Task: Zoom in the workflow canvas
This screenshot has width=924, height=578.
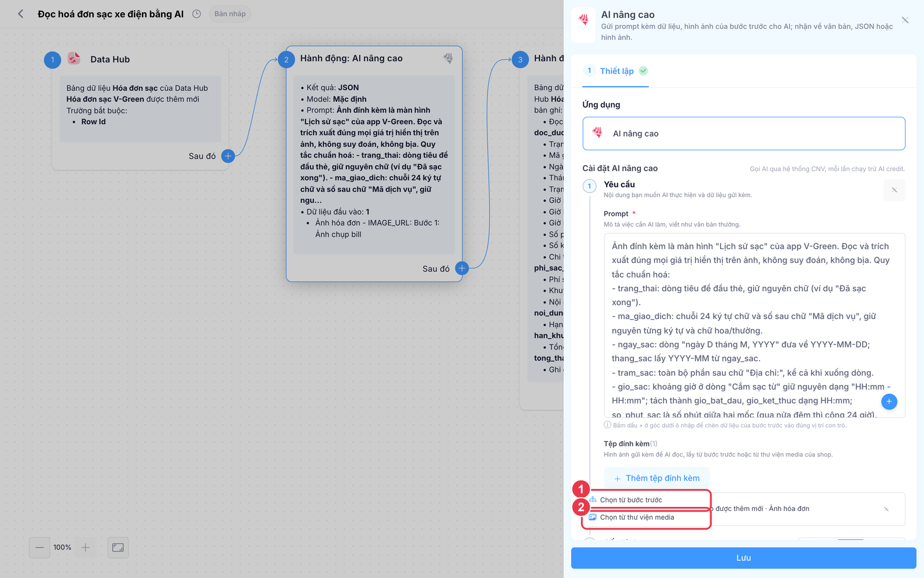Action: (85, 547)
